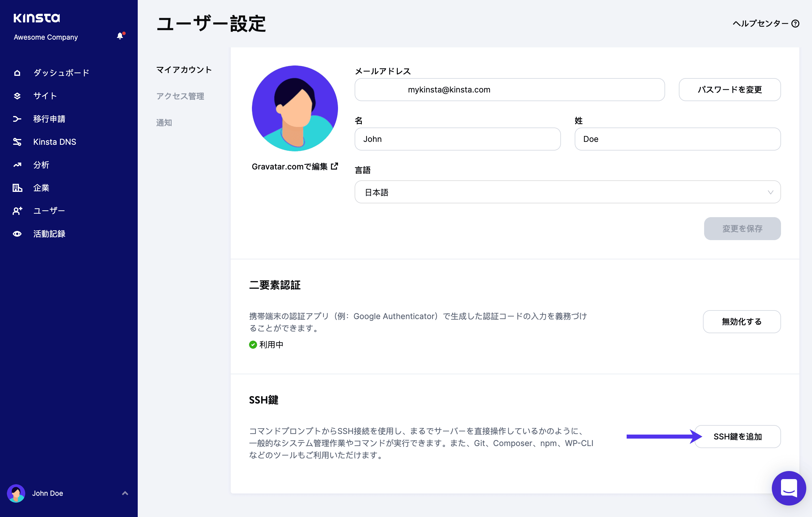Screen dimensions: 812x517
Task: Collapse the John Doe account menu
Action: click(126, 493)
